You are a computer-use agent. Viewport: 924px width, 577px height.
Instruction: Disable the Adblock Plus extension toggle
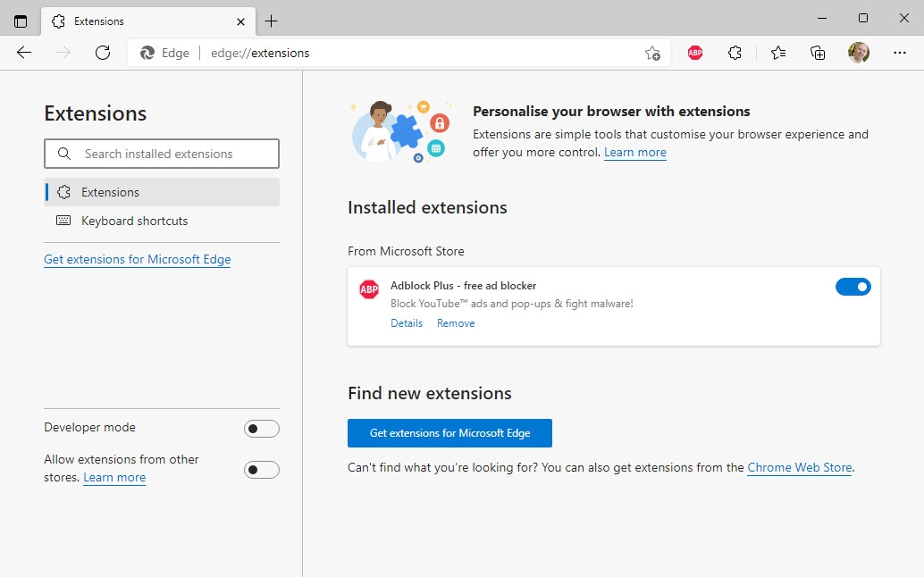pos(853,287)
